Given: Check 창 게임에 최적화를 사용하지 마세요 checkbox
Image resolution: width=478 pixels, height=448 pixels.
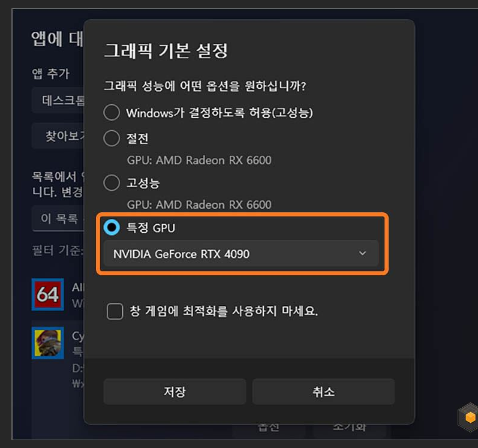Looking at the screenshot, I should pos(115,311).
